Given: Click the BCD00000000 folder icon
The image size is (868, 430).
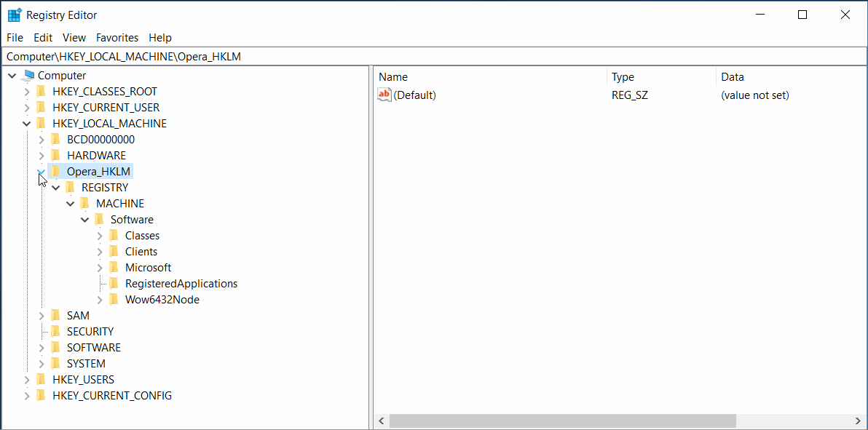Looking at the screenshot, I should point(55,140).
